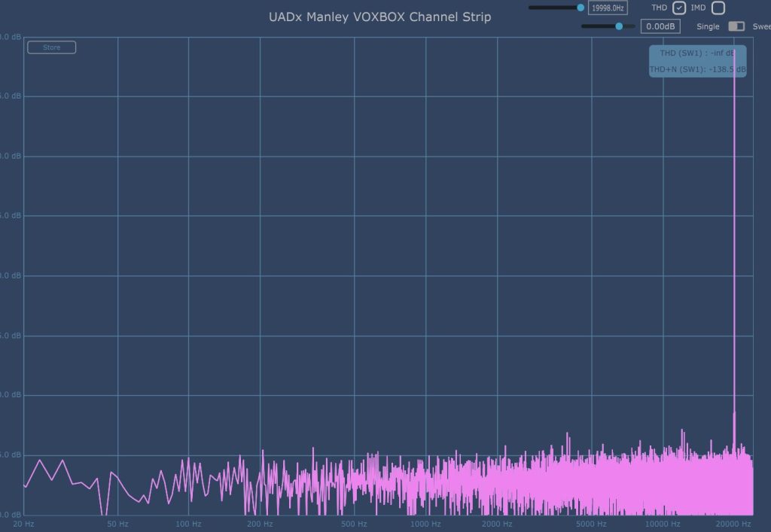This screenshot has width=771, height=532.
Task: Click the THD (SW1) readout line
Action: pyautogui.click(x=697, y=53)
